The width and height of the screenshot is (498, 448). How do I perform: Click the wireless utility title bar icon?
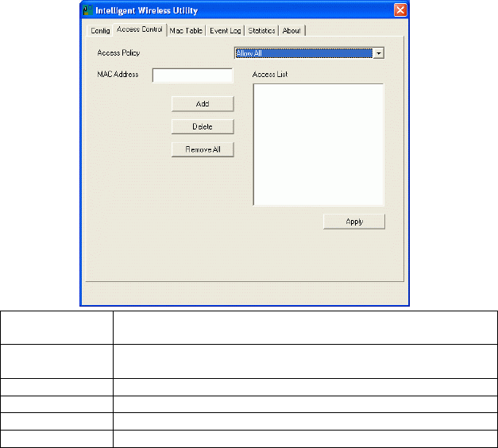click(87, 10)
